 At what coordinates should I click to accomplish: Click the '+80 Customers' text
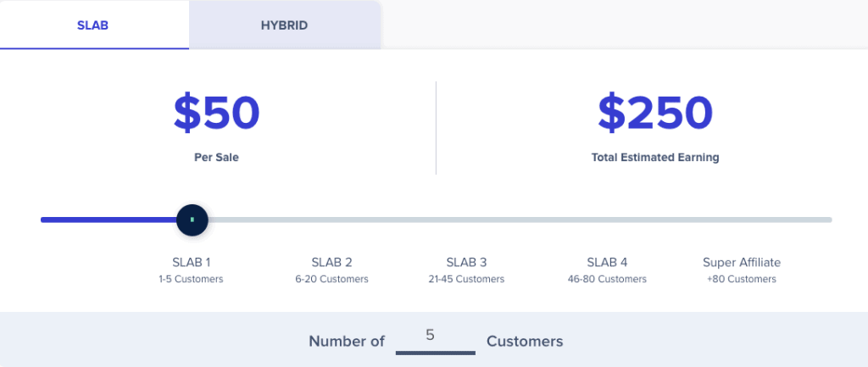742,279
